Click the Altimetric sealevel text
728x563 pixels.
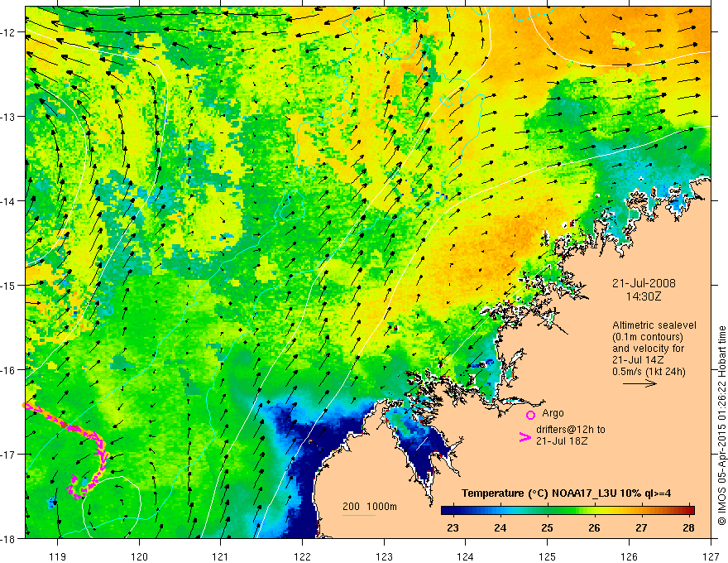654,325
